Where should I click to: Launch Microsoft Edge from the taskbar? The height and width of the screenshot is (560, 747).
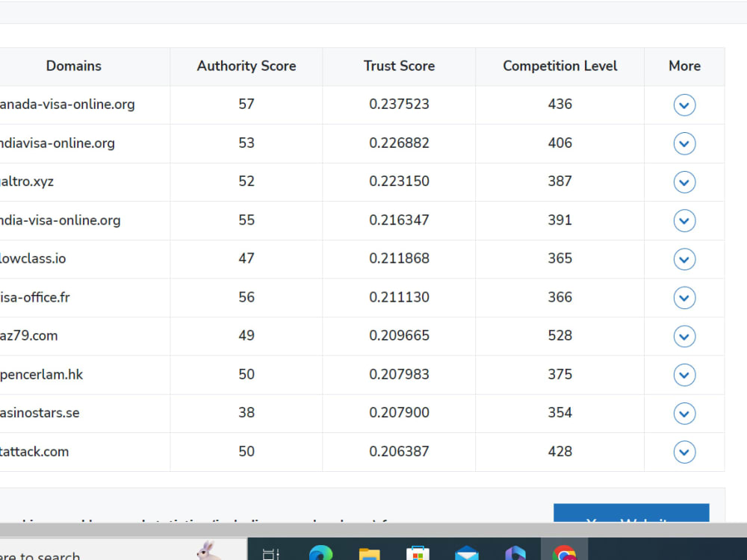click(x=320, y=553)
